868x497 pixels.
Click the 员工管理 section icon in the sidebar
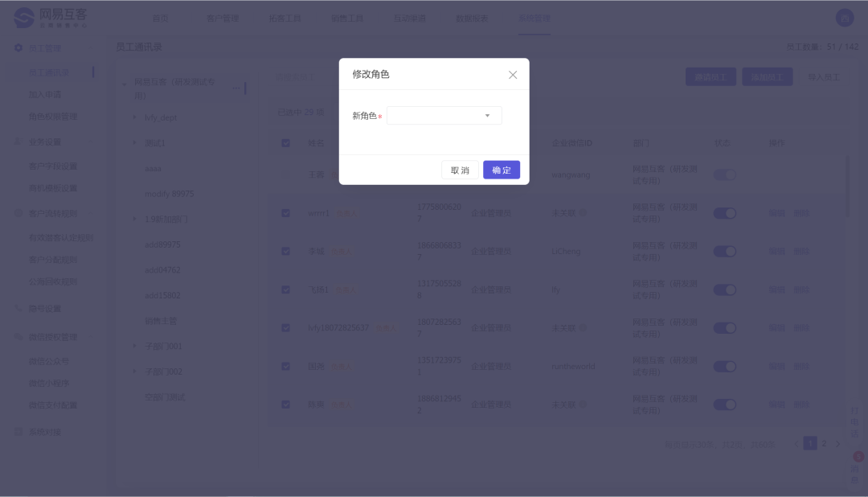point(18,47)
